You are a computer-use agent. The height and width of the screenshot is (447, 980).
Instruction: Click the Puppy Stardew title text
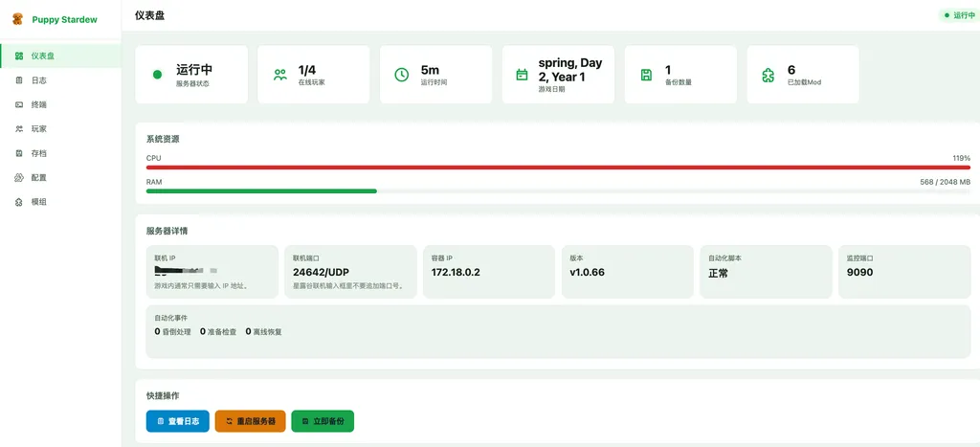point(64,19)
